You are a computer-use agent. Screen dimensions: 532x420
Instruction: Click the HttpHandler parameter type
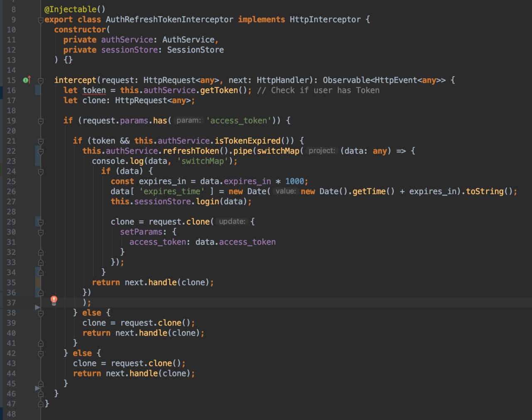coord(283,80)
